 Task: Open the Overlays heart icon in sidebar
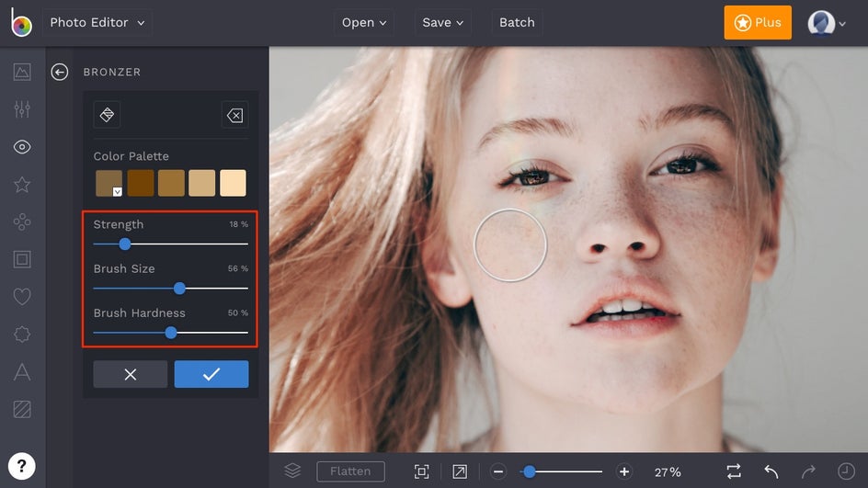point(22,297)
